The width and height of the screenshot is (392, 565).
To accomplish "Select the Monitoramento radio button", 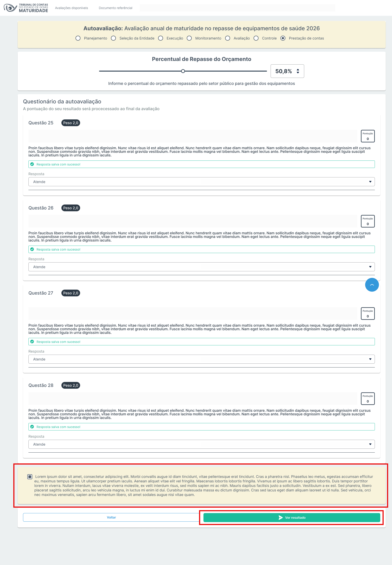I will (x=189, y=38).
